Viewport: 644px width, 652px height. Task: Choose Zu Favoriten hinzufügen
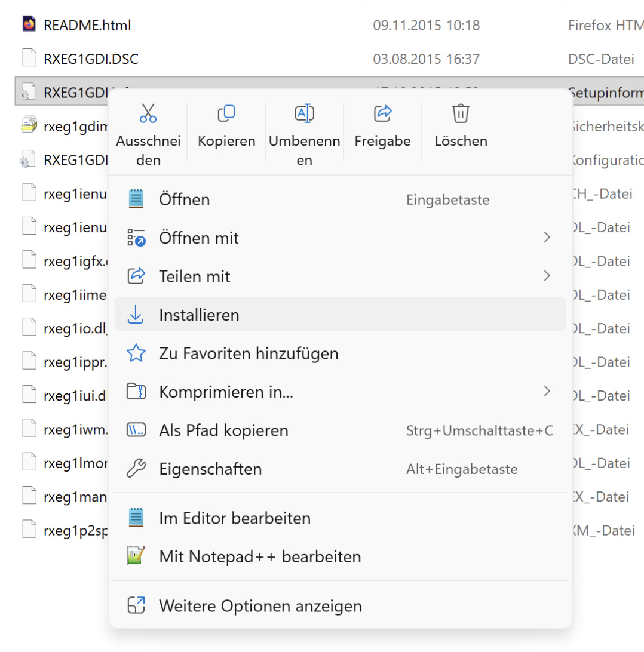coord(340,353)
